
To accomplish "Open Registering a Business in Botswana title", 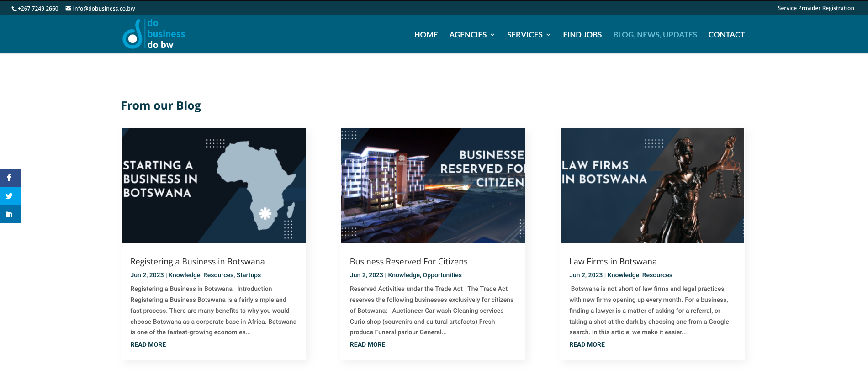I will click(x=197, y=262).
